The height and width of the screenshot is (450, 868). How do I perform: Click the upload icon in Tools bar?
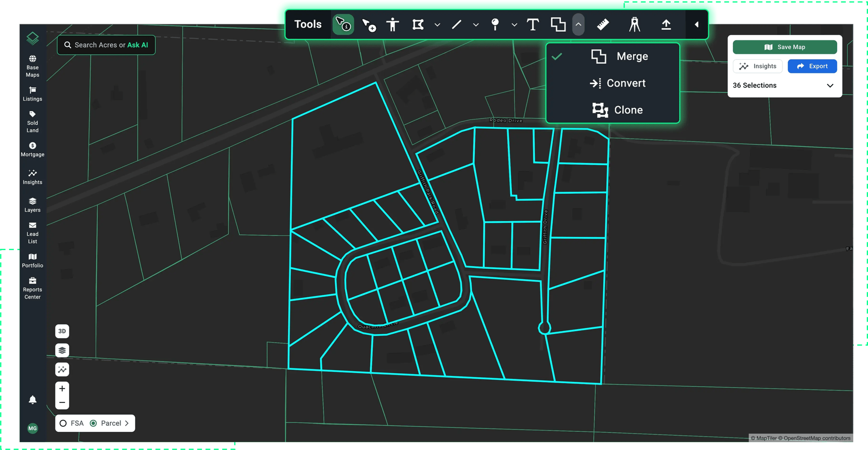pyautogui.click(x=666, y=25)
